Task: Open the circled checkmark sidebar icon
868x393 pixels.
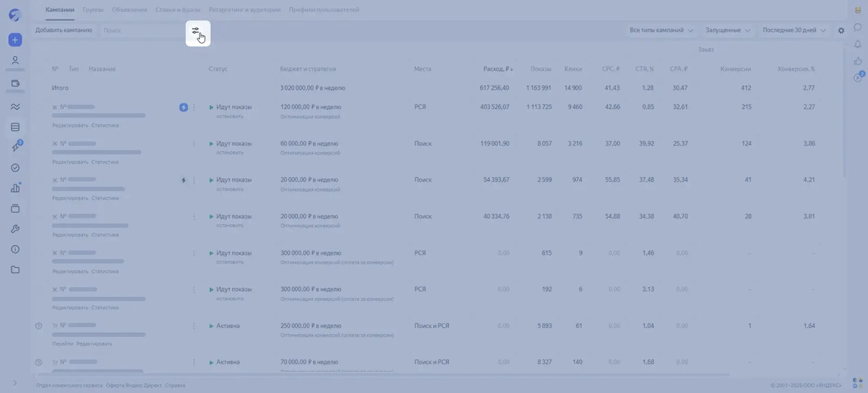Action: click(15, 168)
